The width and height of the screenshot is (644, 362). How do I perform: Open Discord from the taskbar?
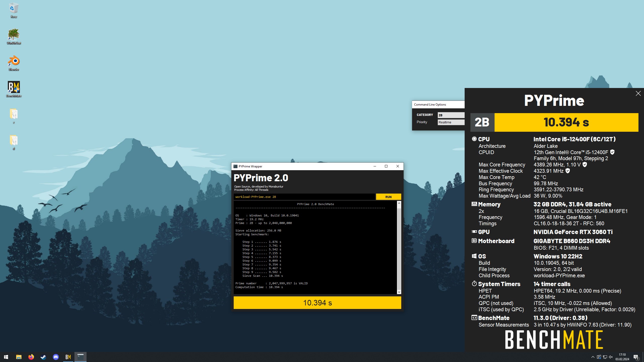(x=56, y=357)
